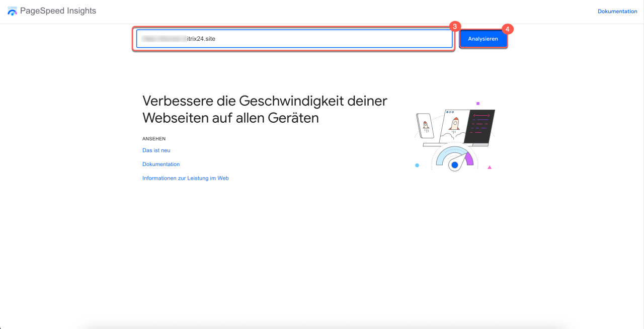This screenshot has width=644, height=329.
Task: Focus the URL input field
Action: [294, 39]
